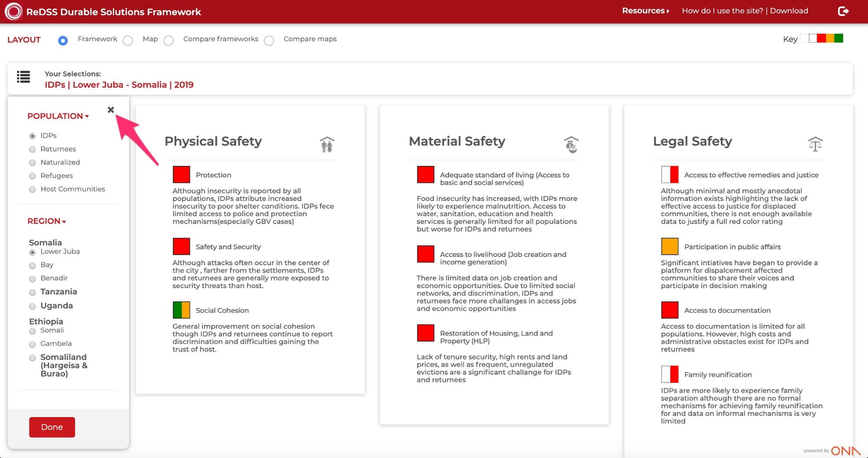Choose the Compare frameworks layout option

tap(168, 41)
